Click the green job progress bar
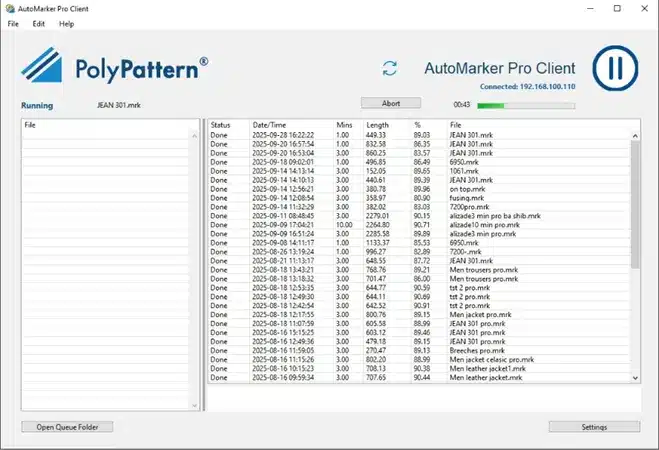The height and width of the screenshot is (450, 659). coord(526,105)
